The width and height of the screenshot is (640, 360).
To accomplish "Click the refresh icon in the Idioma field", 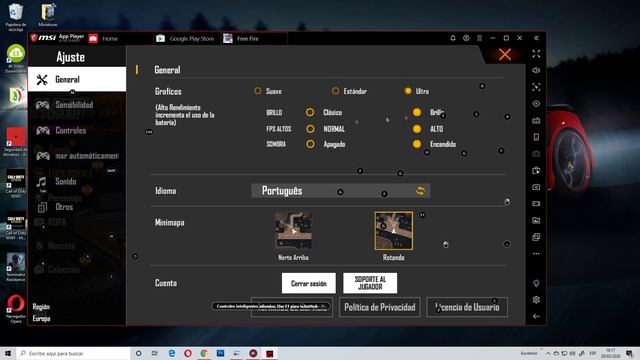I will tap(420, 191).
